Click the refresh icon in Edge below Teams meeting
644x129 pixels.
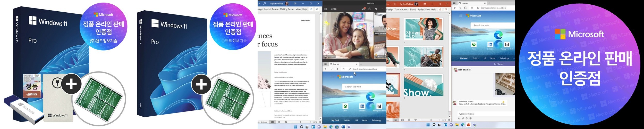pos(337,69)
